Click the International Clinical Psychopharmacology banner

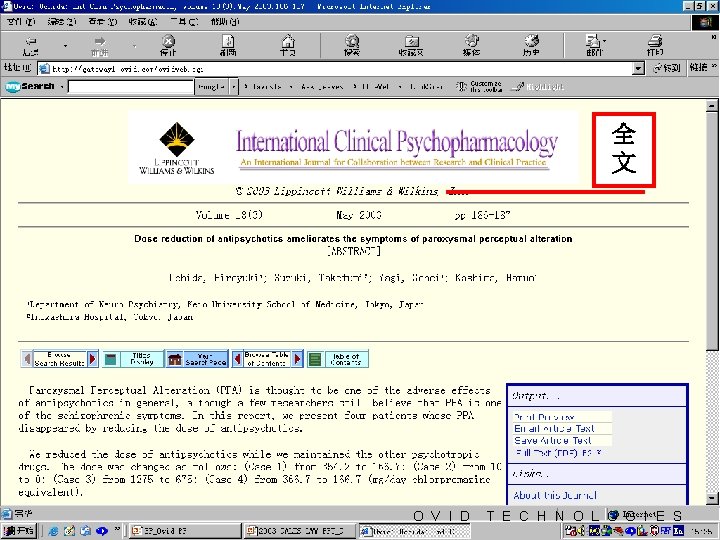pyautogui.click(x=397, y=148)
